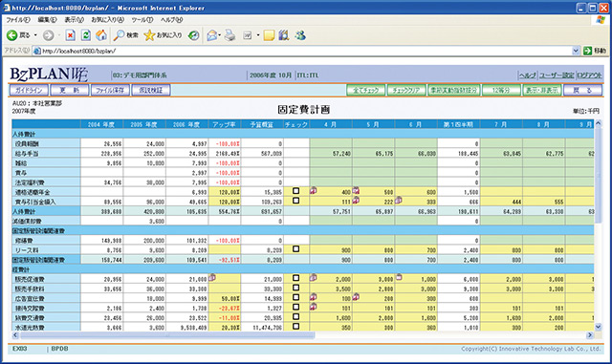This screenshot has height=364, width=612.
Task: Open memo icon in 接待交際費 4月 cell
Action: [314, 307]
